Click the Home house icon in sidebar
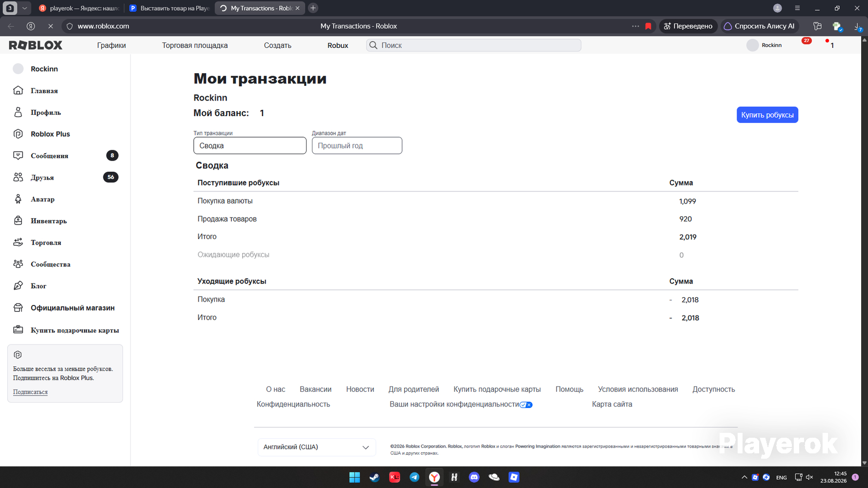The width and height of the screenshot is (868, 488). click(x=18, y=90)
